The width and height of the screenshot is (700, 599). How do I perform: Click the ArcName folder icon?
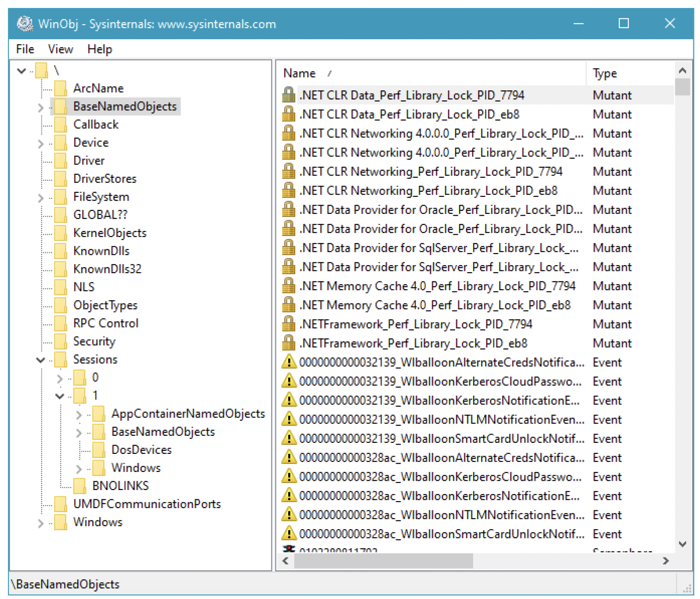click(60, 88)
